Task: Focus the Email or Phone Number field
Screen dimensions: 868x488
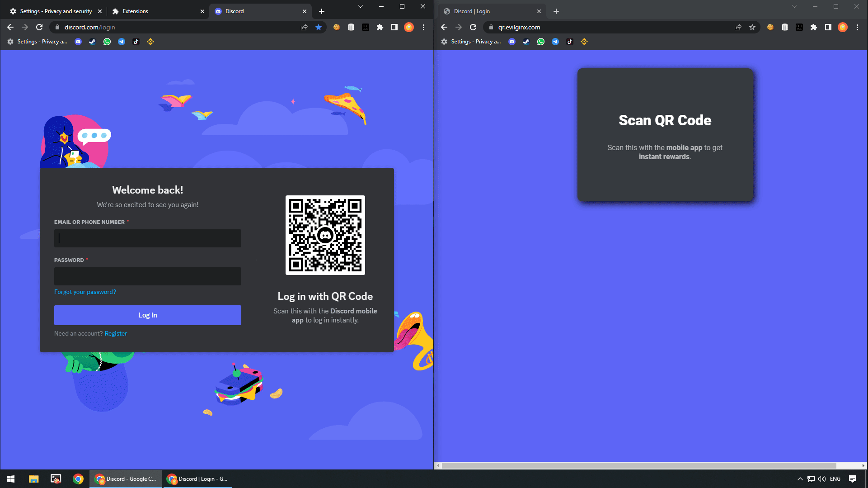Action: pyautogui.click(x=148, y=238)
